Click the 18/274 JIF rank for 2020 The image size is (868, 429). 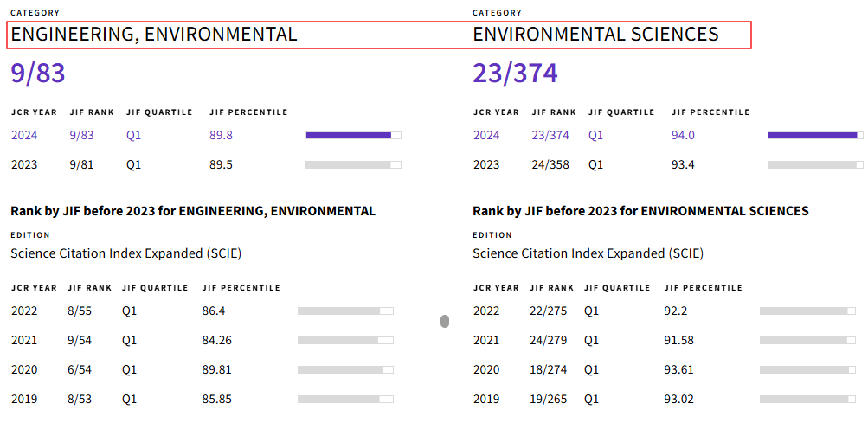point(547,369)
